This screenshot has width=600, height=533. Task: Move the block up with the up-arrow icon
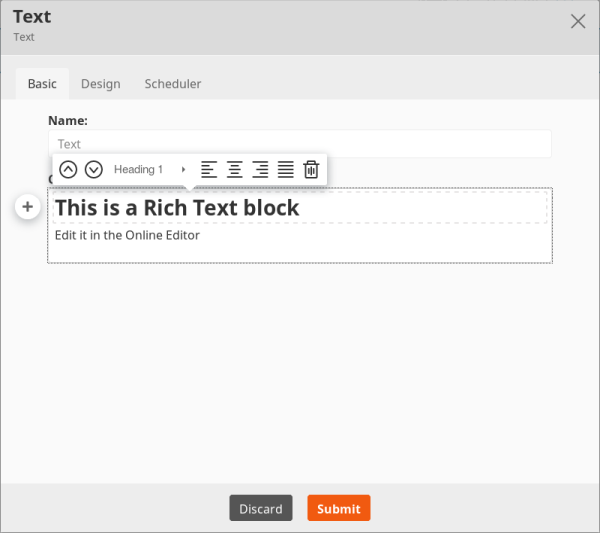pyautogui.click(x=68, y=170)
